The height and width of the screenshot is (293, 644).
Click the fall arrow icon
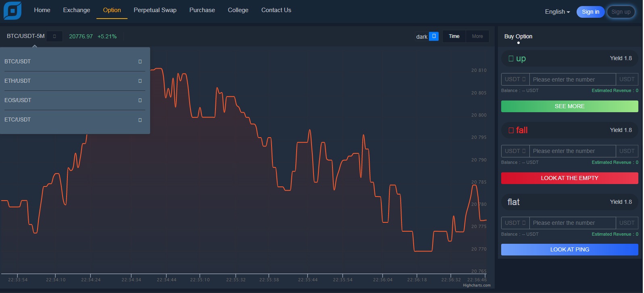[511, 130]
